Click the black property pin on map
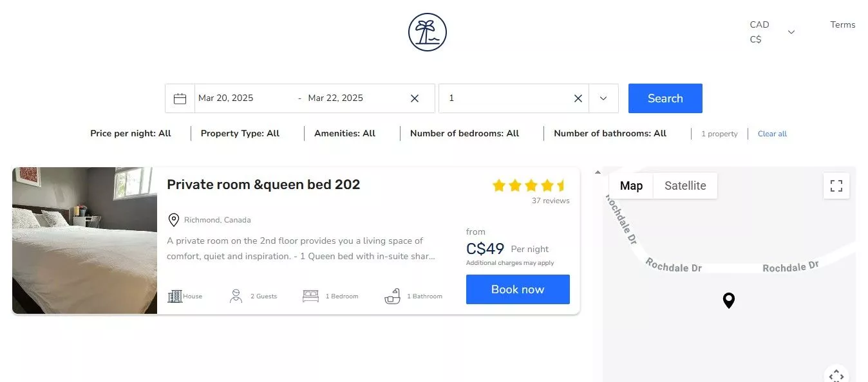Image resolution: width=868 pixels, height=382 pixels. point(728,300)
